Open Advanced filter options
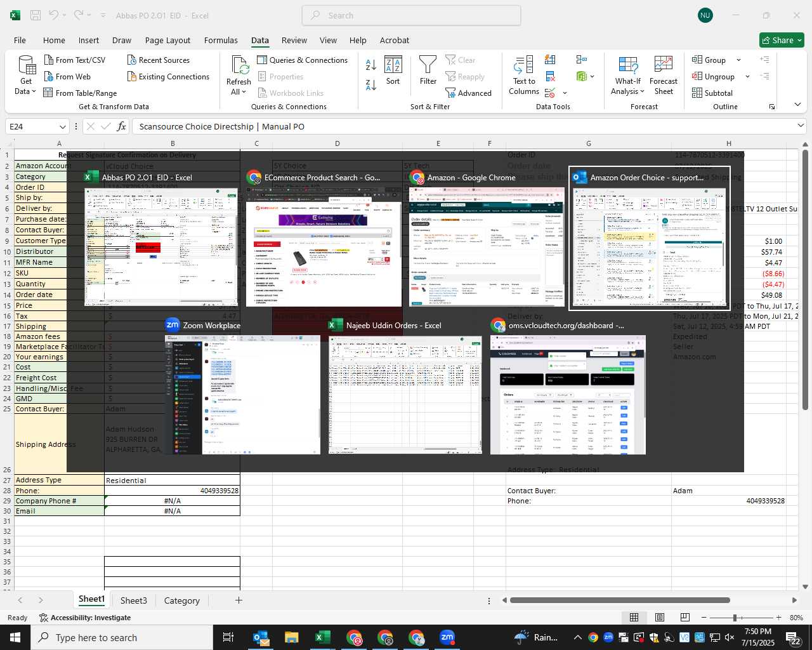812x650 pixels. pyautogui.click(x=468, y=93)
